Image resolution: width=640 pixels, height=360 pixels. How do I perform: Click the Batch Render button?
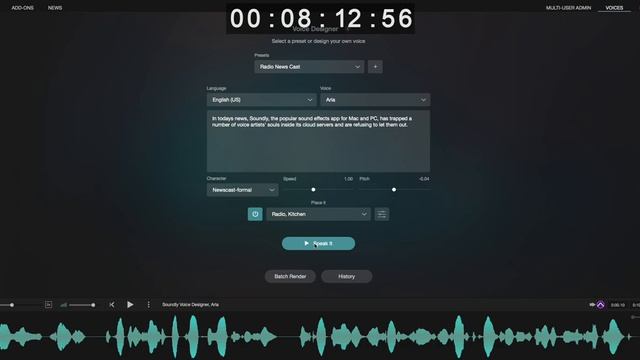point(290,276)
